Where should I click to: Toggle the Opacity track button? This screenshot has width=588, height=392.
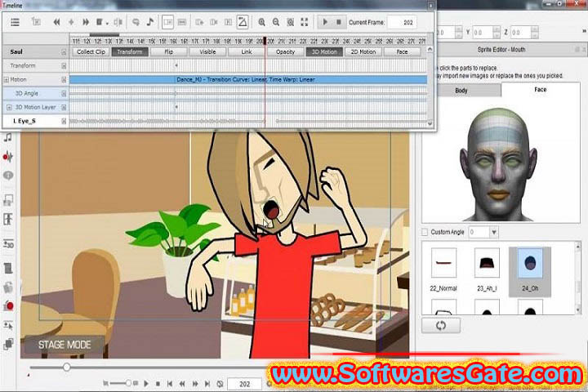pos(285,51)
